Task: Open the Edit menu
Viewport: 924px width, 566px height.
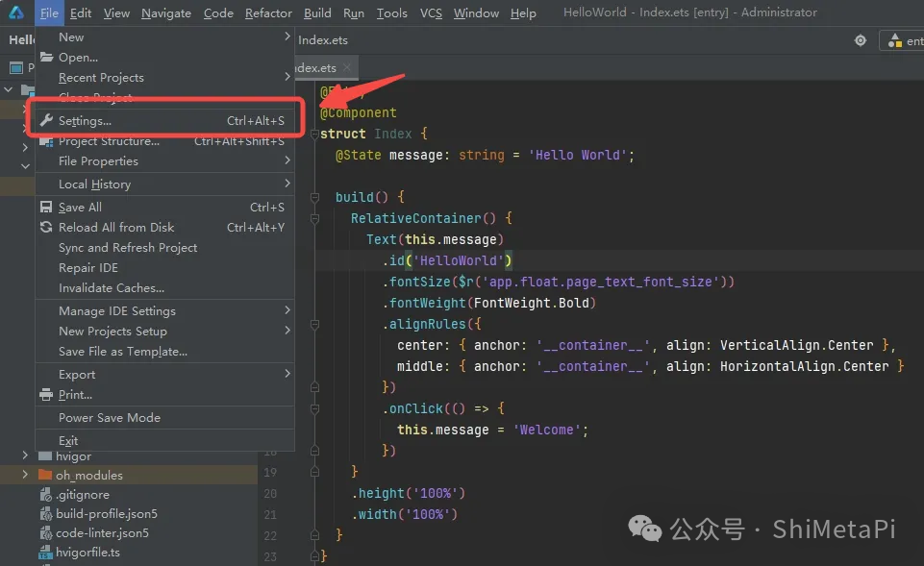Action: click(81, 13)
